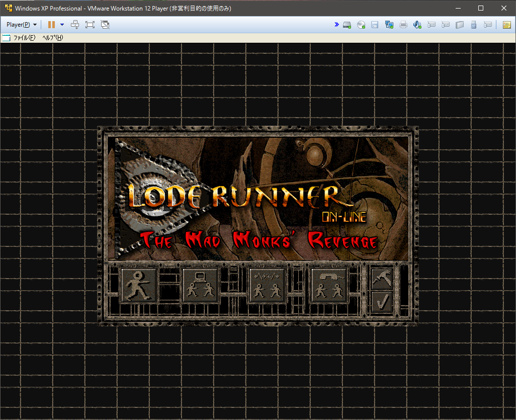Expand the power options dropdown arrow
This screenshot has height=420, width=516.
[62, 25]
